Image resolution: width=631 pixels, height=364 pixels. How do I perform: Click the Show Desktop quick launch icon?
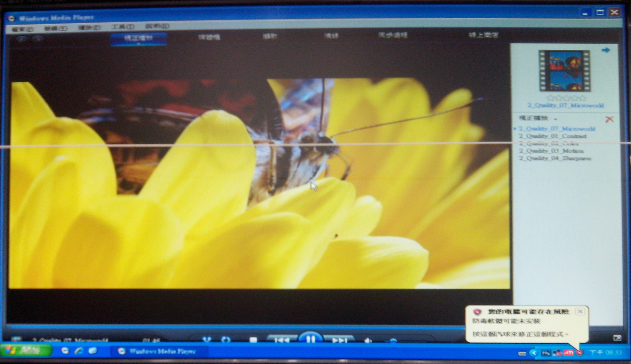click(93, 351)
